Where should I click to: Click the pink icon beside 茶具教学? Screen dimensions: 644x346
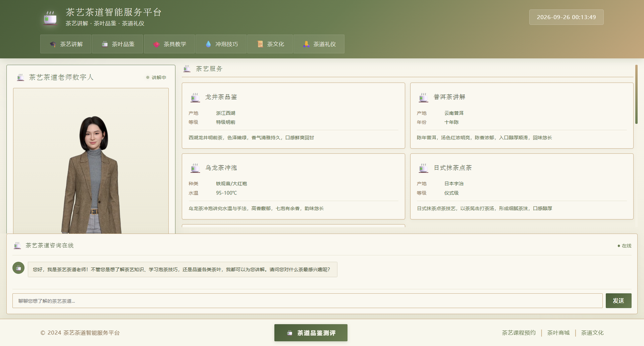pyautogui.click(x=156, y=44)
